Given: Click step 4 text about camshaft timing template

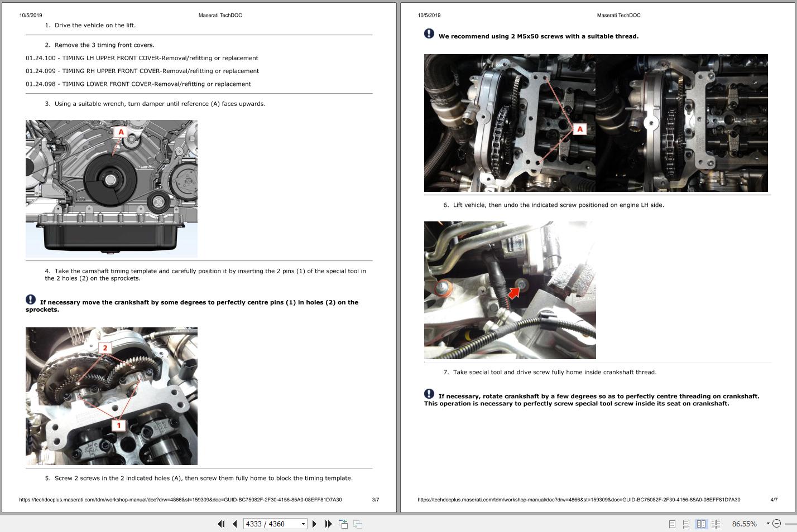Looking at the screenshot, I should click(205, 274).
